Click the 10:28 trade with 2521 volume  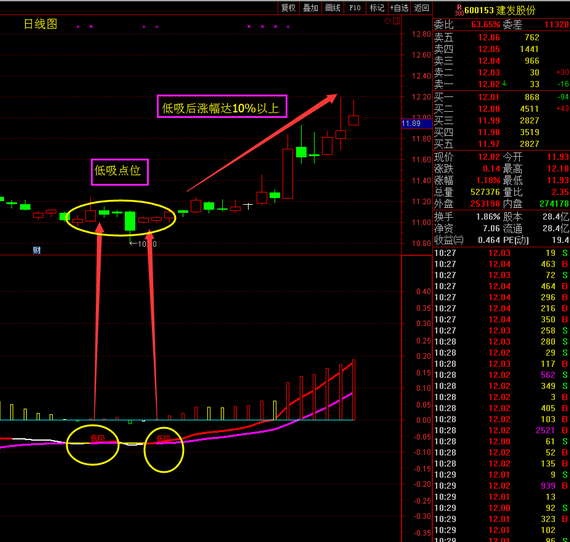coord(501,430)
